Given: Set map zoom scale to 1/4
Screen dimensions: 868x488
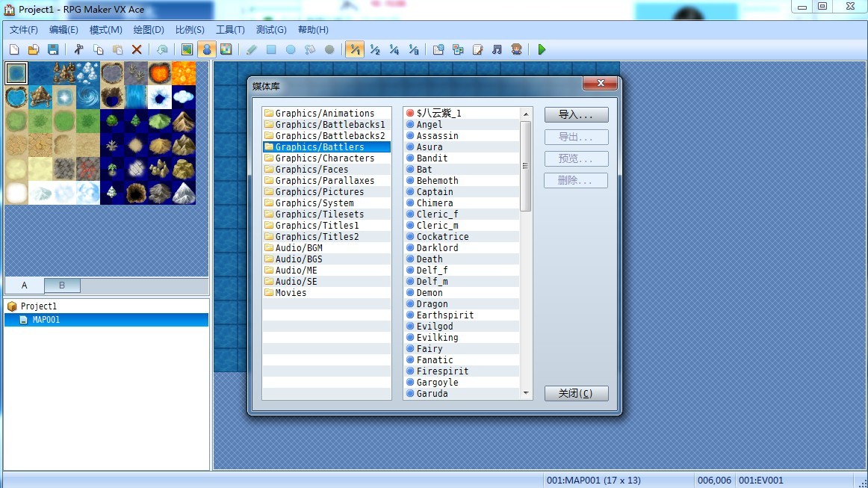Looking at the screenshot, I should [x=394, y=50].
